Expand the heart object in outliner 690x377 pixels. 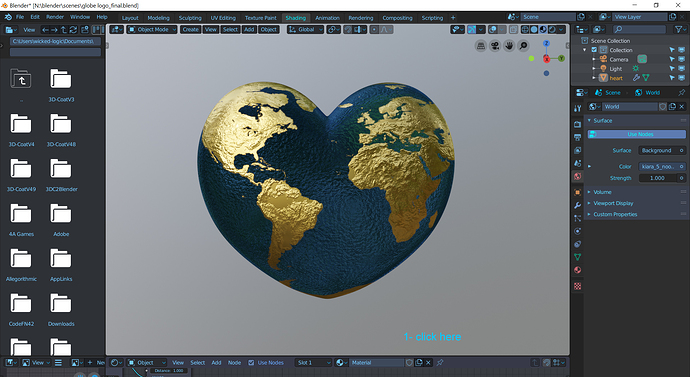[x=594, y=78]
